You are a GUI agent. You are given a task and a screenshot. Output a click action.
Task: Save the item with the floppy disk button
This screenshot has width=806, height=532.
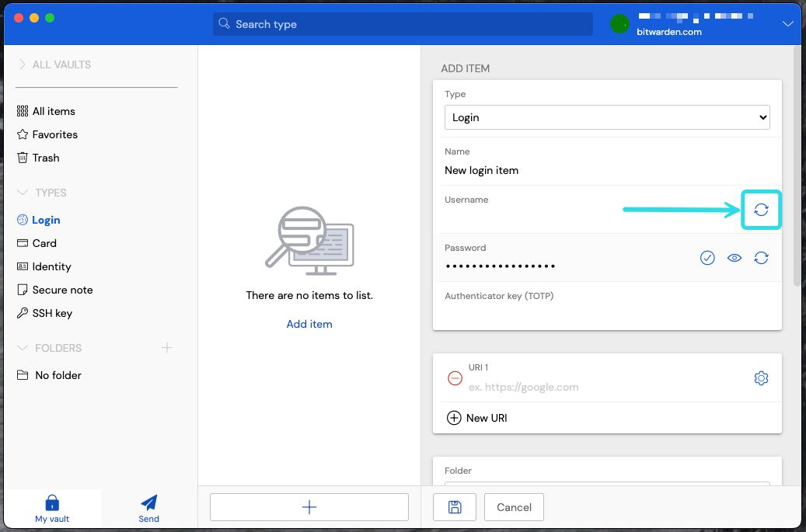tap(455, 507)
